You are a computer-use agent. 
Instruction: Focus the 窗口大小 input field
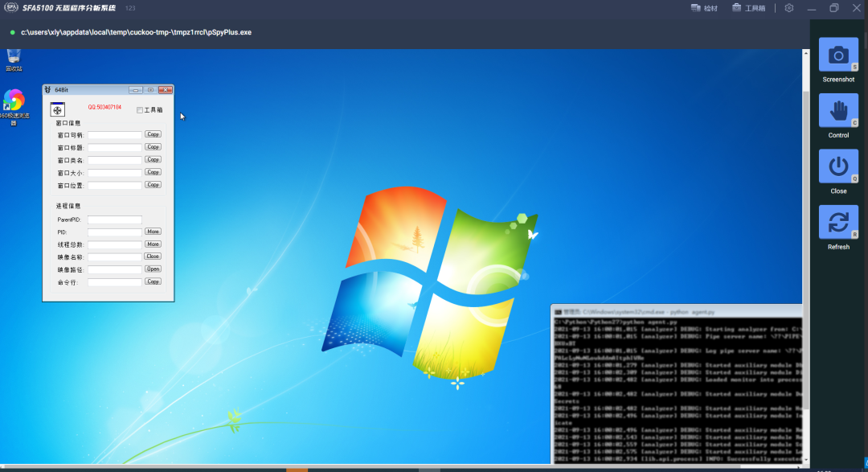pyautogui.click(x=115, y=173)
